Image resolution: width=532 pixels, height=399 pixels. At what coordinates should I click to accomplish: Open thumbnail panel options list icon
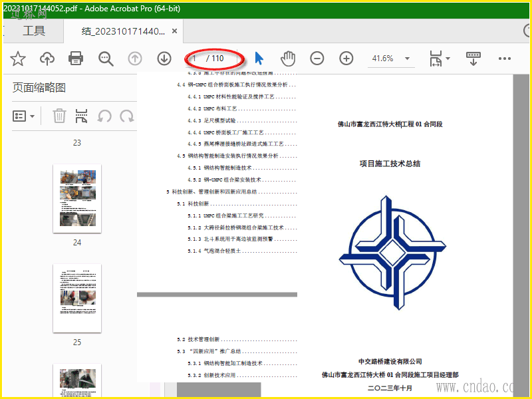tap(23, 116)
